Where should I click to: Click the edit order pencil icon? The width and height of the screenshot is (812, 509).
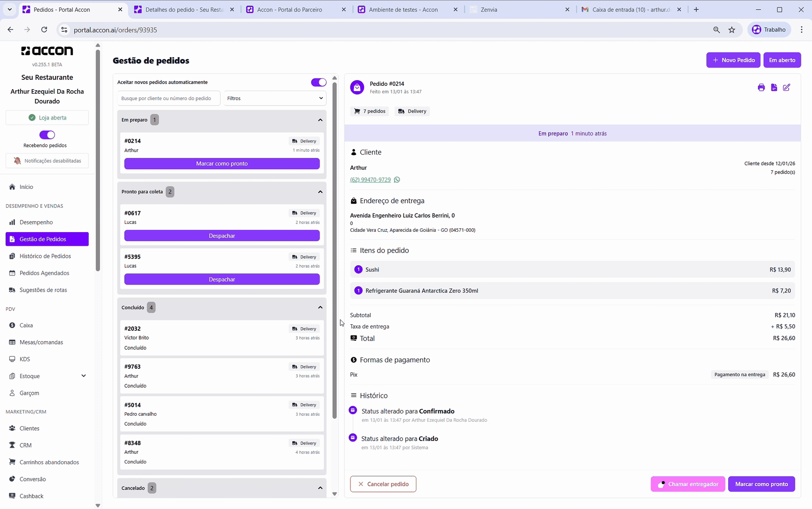pyautogui.click(x=786, y=87)
